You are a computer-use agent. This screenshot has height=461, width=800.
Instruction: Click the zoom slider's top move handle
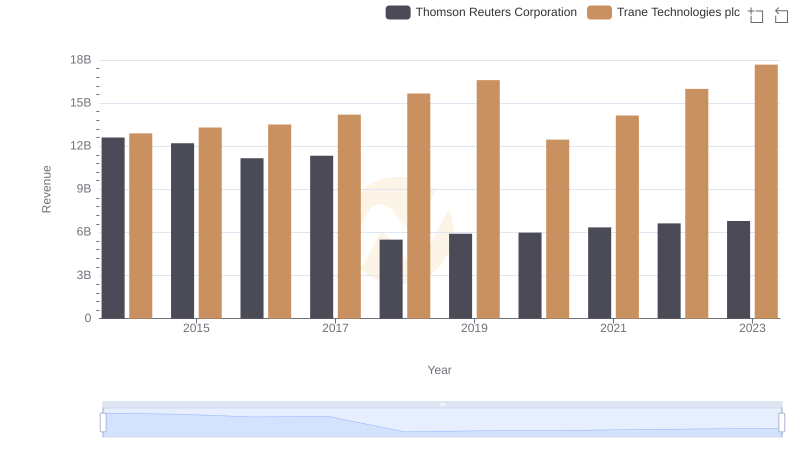(442, 404)
